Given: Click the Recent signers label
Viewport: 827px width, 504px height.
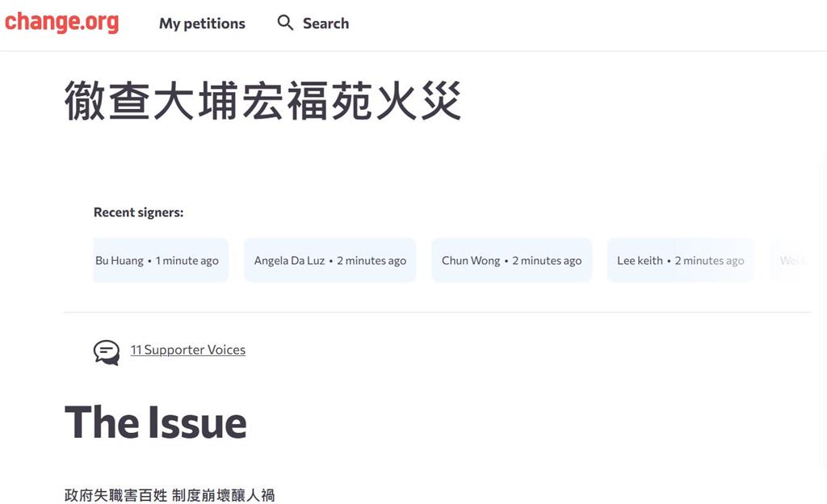Looking at the screenshot, I should click(x=138, y=212).
